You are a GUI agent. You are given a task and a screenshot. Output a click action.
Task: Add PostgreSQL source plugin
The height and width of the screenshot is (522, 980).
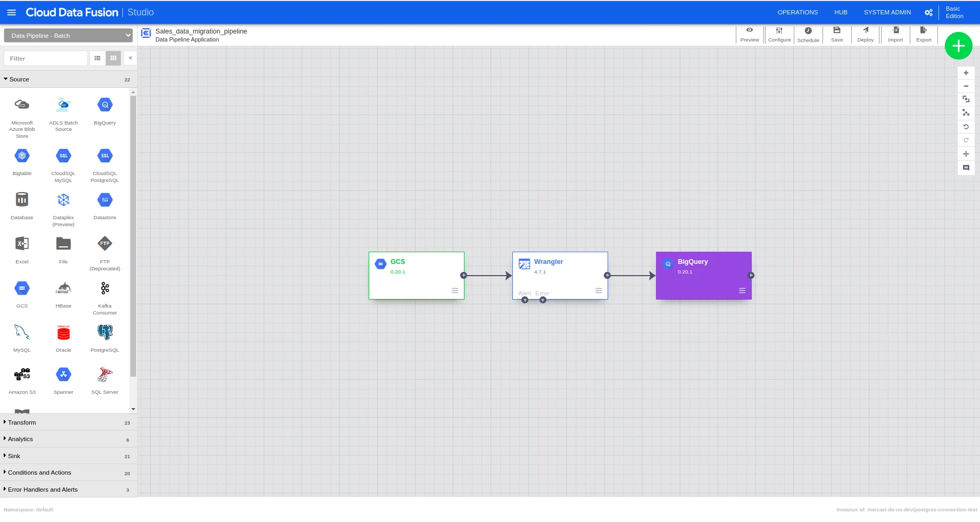[105, 339]
